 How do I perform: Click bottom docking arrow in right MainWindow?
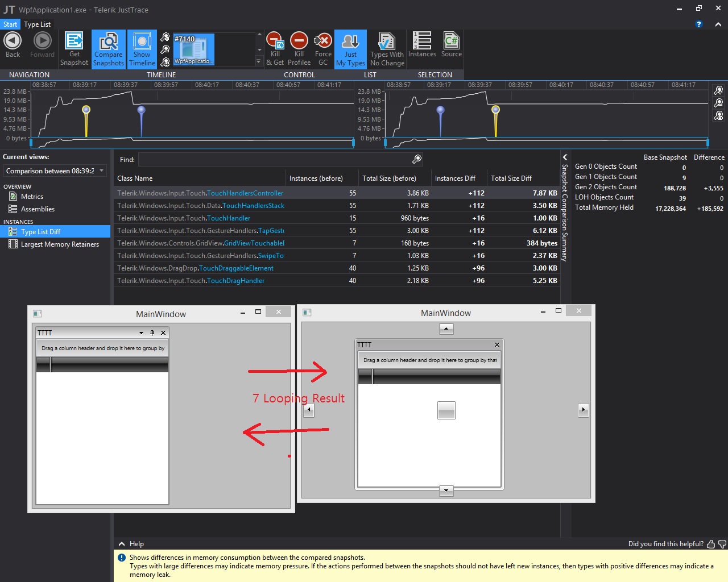tap(446, 490)
